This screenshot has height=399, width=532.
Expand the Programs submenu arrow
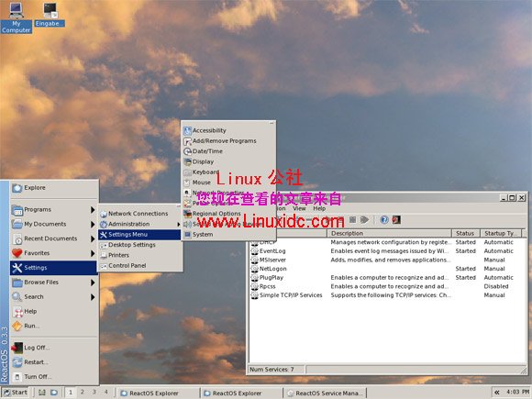click(x=93, y=210)
